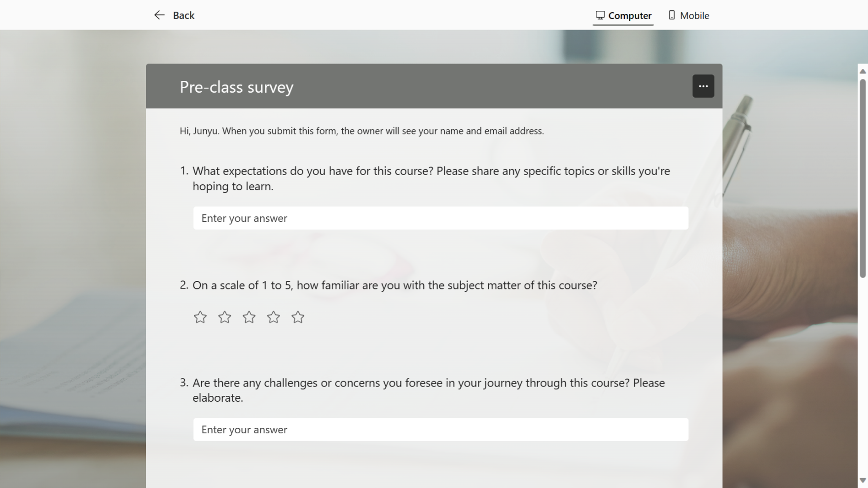Image resolution: width=868 pixels, height=488 pixels.
Task: Click the answer field for question 1
Action: point(440,218)
